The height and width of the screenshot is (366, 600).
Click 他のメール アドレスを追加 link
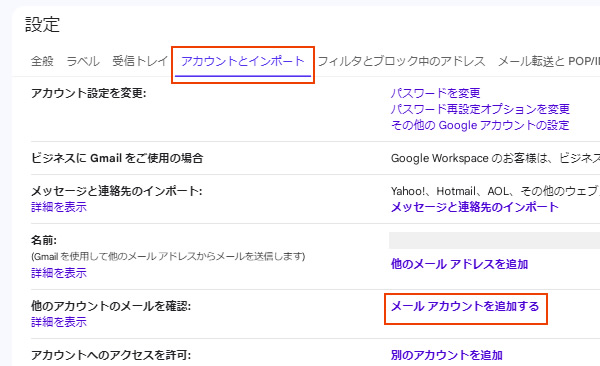(x=460, y=264)
